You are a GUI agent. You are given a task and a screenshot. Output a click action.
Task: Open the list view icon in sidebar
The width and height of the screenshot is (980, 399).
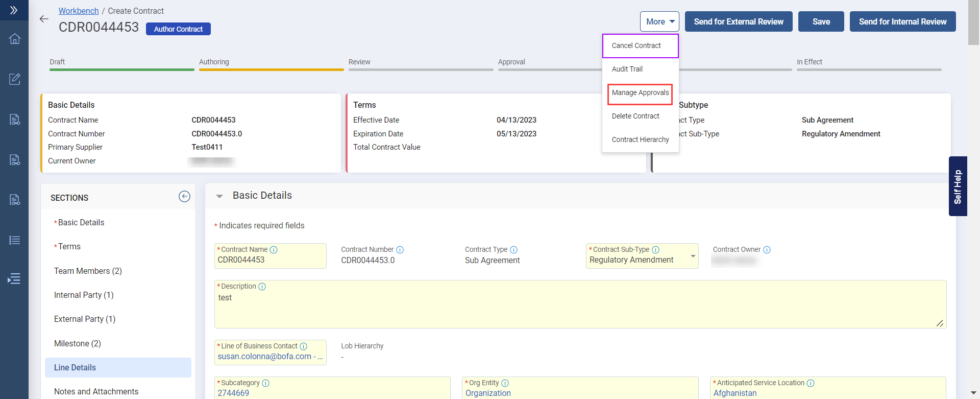click(x=15, y=240)
